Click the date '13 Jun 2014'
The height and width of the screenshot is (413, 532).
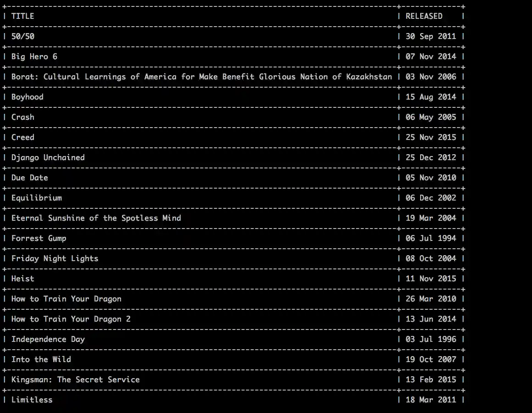pos(431,319)
